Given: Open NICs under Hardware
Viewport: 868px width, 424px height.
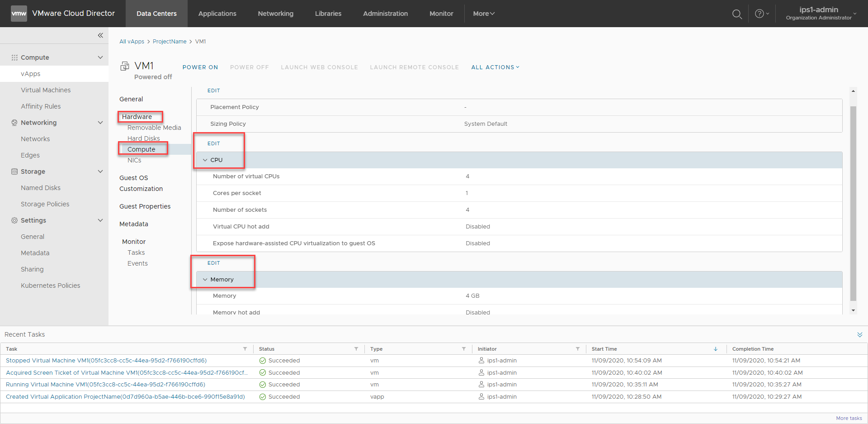Looking at the screenshot, I should (x=134, y=160).
